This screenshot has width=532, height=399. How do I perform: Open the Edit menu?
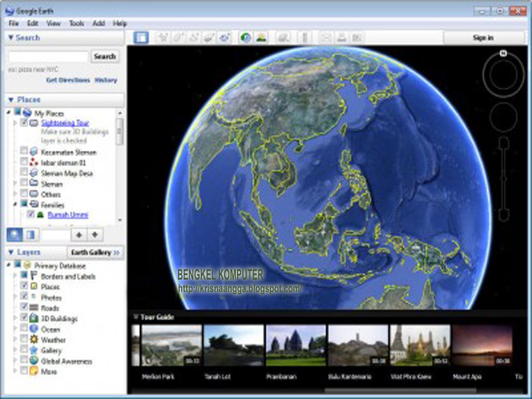coord(33,23)
